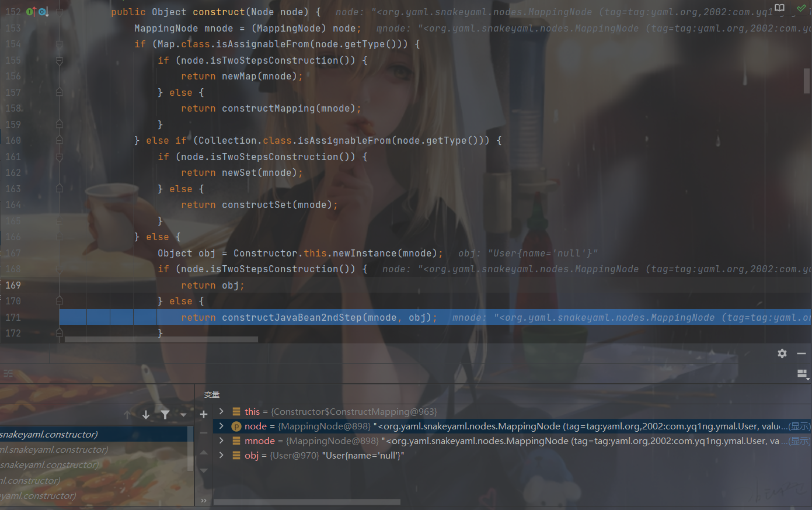Click the variables panel horizontal scrollbar
The image size is (812, 510).
[x=307, y=501]
